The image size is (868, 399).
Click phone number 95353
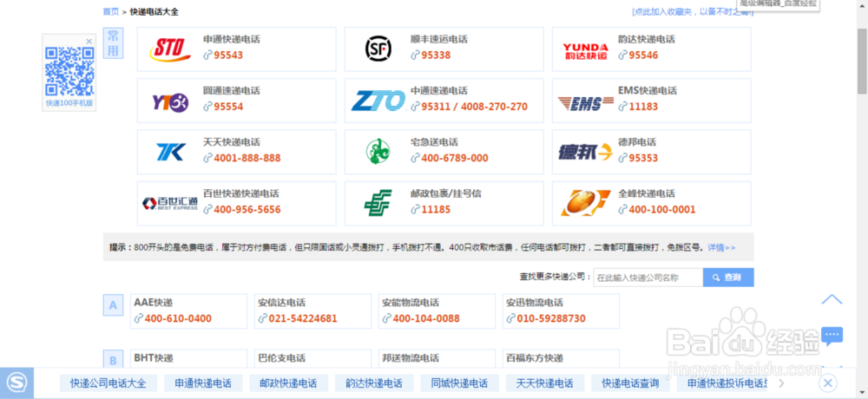[x=643, y=158]
